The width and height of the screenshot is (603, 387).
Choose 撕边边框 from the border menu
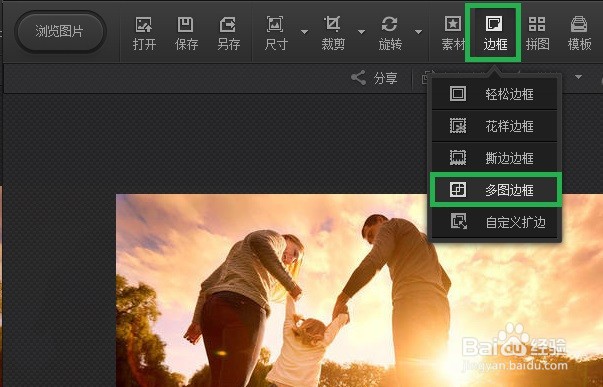coord(495,158)
